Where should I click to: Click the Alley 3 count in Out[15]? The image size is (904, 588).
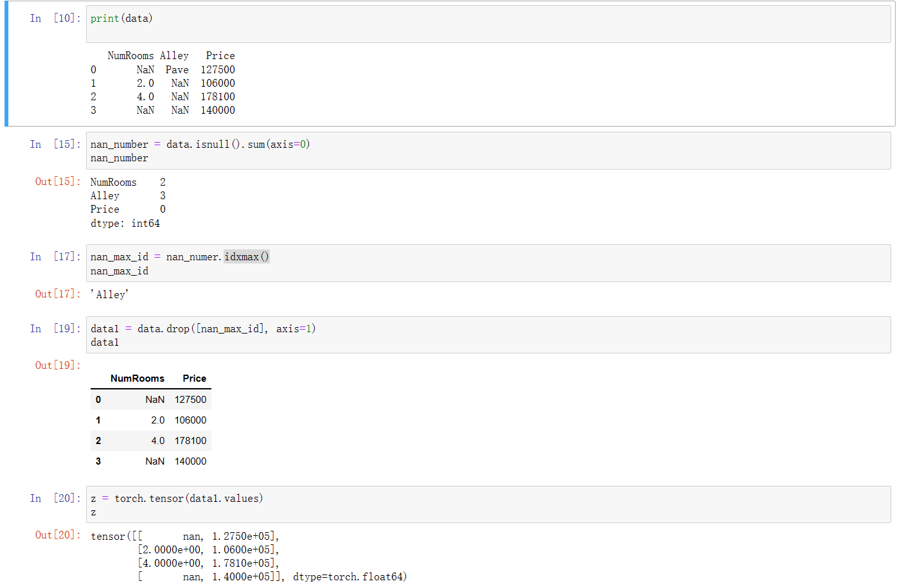point(163,196)
